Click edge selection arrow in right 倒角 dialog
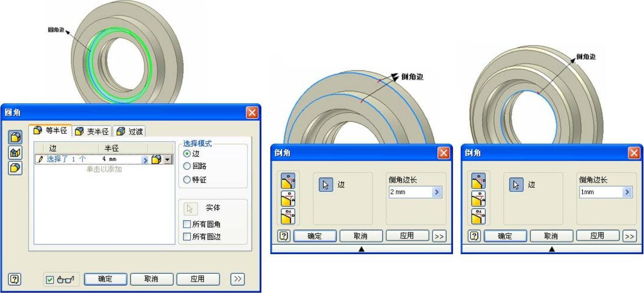644x293 pixels. pos(516,185)
